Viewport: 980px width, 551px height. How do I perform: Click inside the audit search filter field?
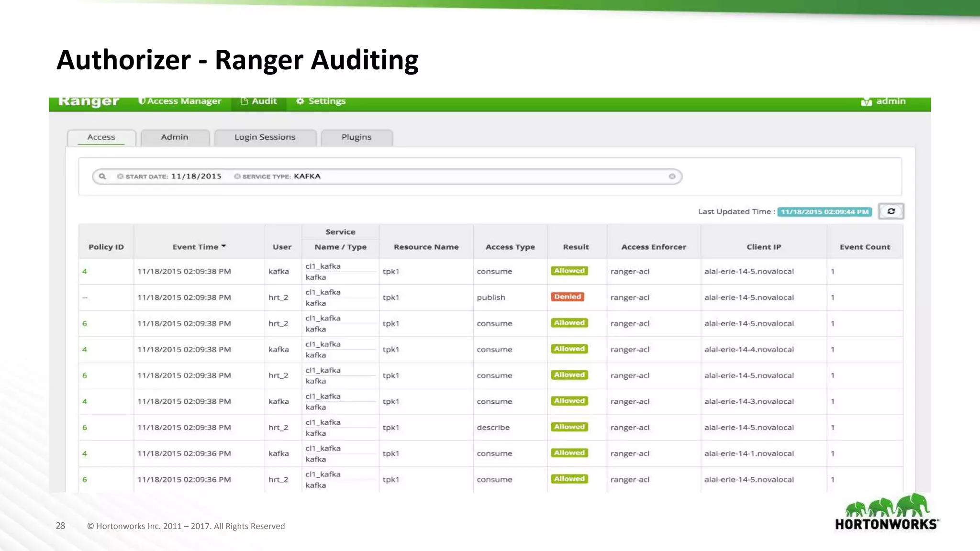479,176
